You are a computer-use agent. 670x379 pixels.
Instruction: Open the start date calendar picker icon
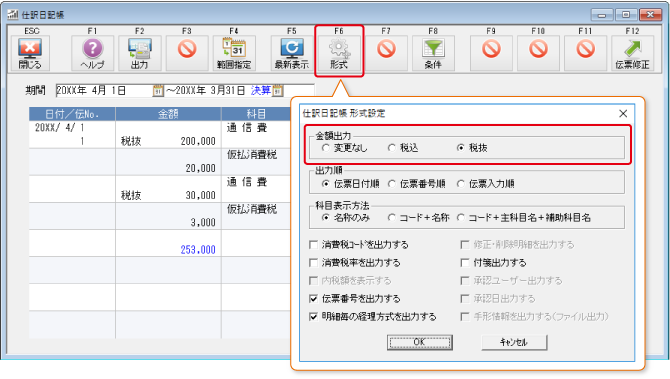[x=158, y=91]
